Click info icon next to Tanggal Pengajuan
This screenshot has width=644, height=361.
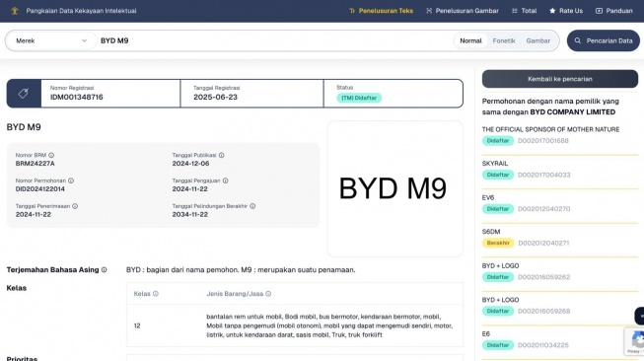tap(225, 180)
